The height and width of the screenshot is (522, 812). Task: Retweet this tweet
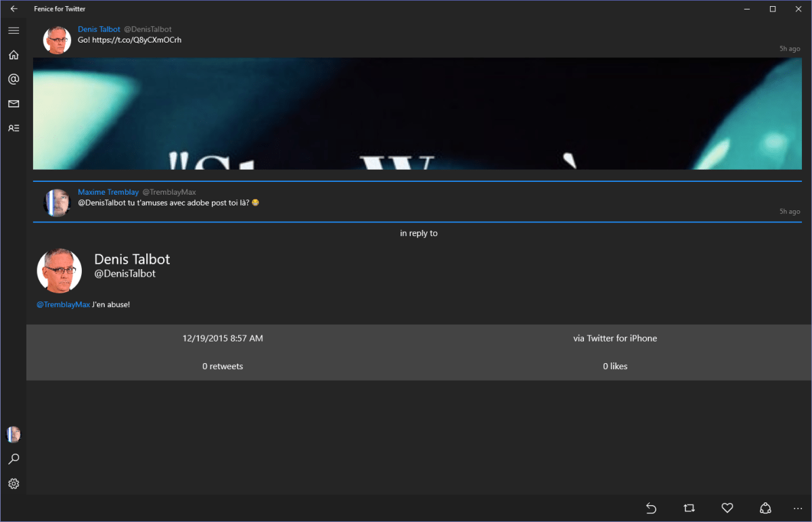689,508
